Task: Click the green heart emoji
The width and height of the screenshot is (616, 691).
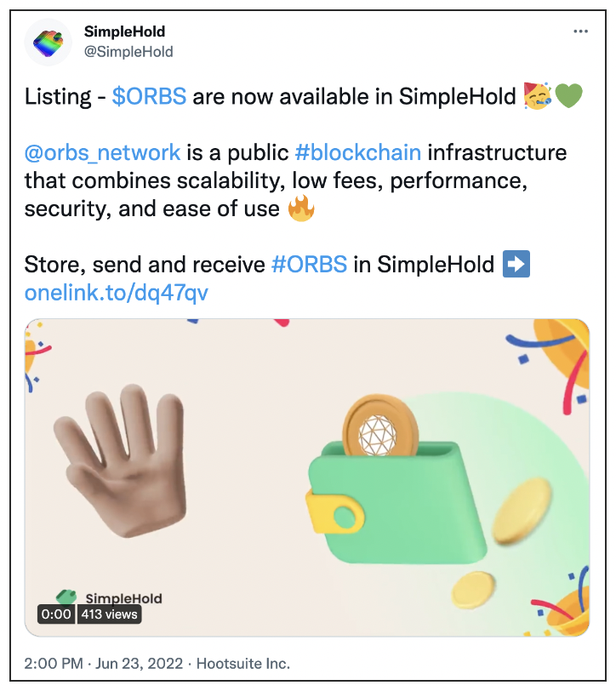Action: [569, 96]
